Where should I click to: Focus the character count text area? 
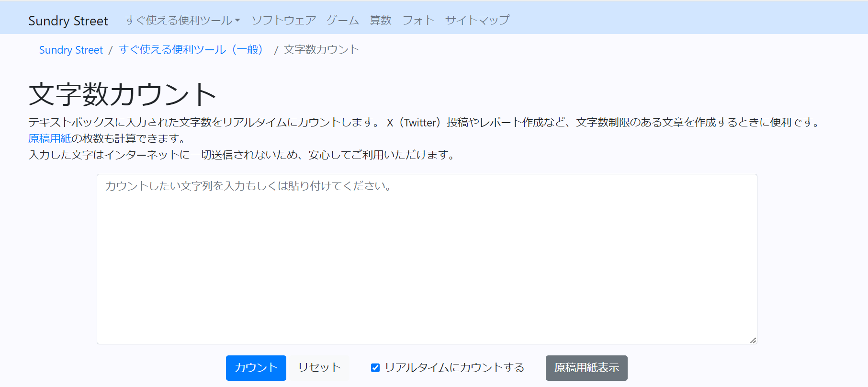(x=427, y=259)
